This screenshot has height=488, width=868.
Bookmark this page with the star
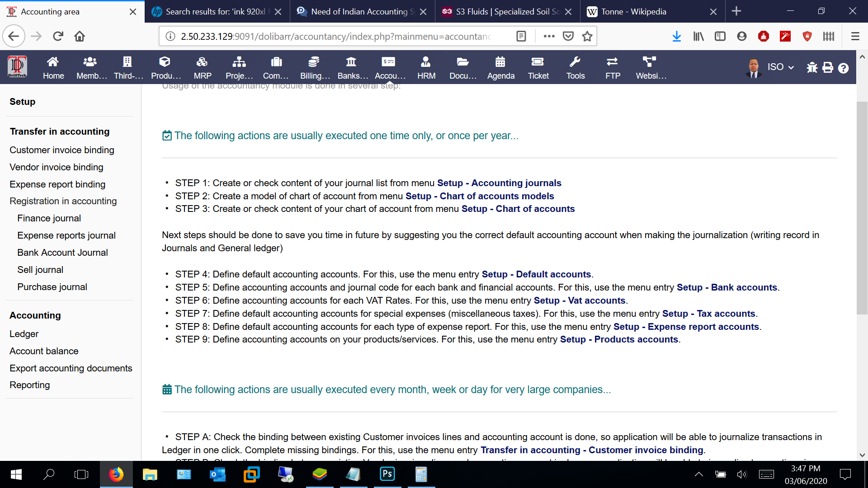pyautogui.click(x=587, y=36)
